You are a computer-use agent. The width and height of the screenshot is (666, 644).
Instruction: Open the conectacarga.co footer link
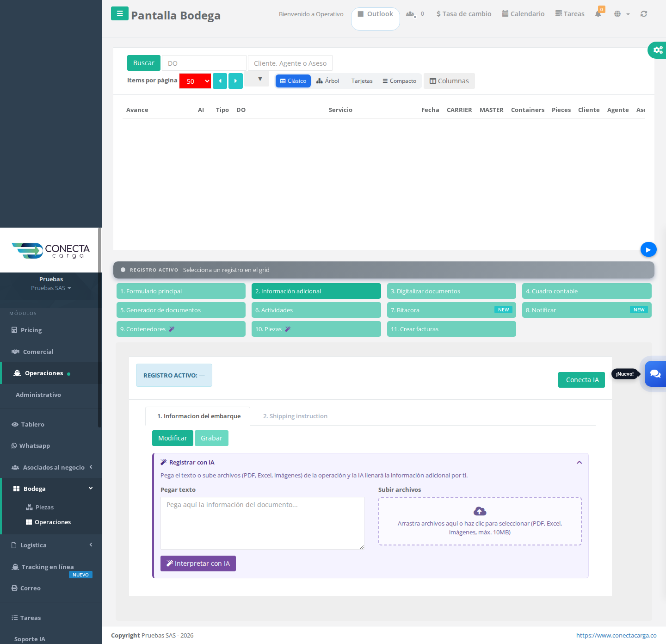click(x=616, y=635)
